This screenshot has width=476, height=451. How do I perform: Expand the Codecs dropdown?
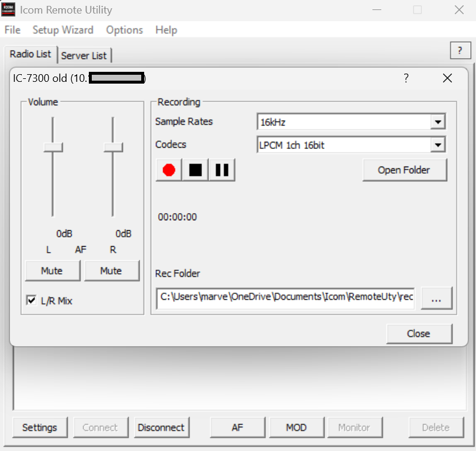(x=437, y=145)
